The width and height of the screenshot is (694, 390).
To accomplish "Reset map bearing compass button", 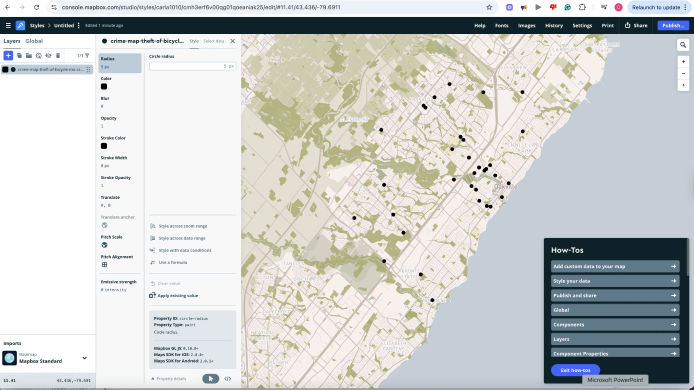I will 683,85.
